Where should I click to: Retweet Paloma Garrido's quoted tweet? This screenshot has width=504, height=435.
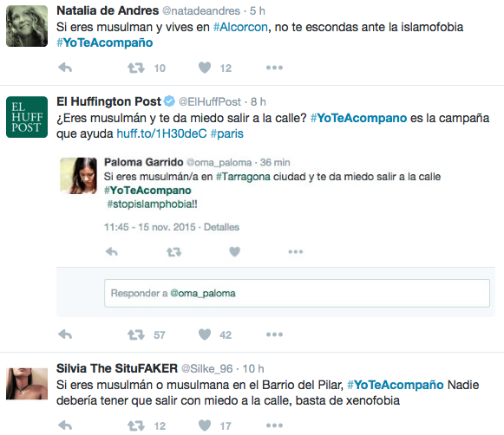click(173, 252)
